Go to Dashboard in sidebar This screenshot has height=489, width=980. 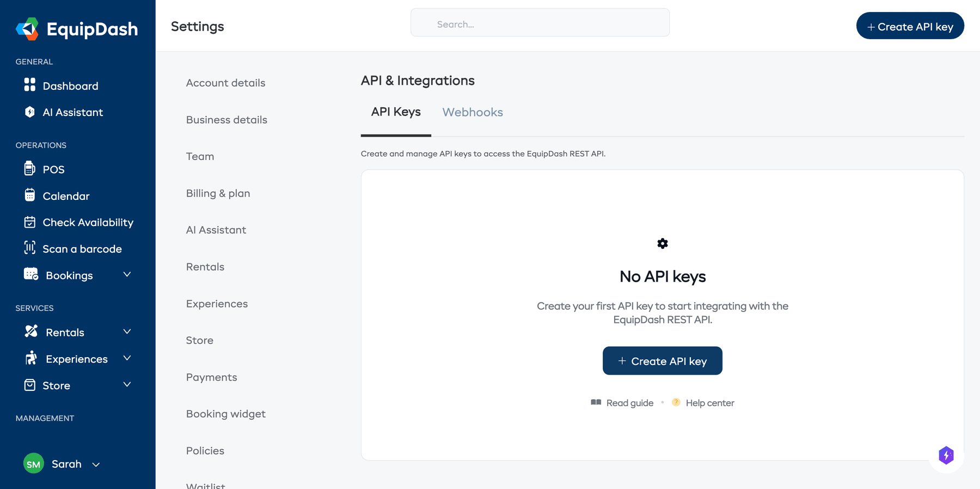71,86
